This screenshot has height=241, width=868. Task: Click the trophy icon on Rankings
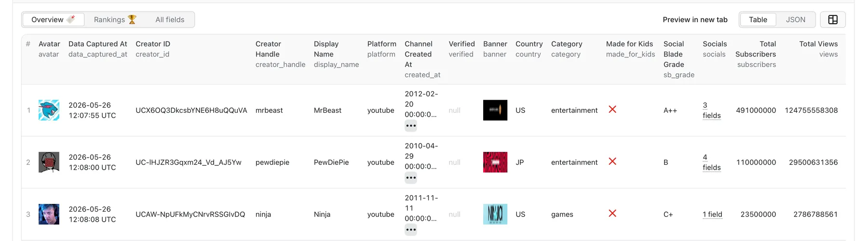click(x=132, y=19)
